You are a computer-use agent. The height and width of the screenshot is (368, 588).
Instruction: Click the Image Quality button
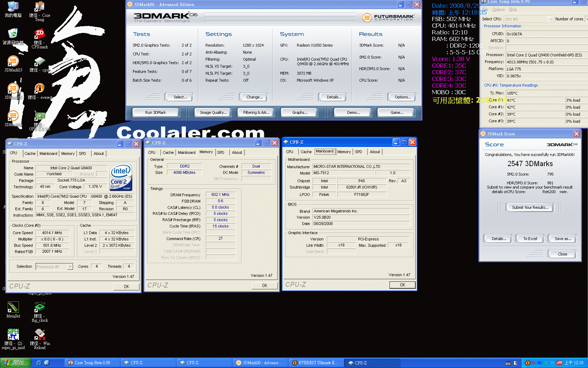point(213,113)
